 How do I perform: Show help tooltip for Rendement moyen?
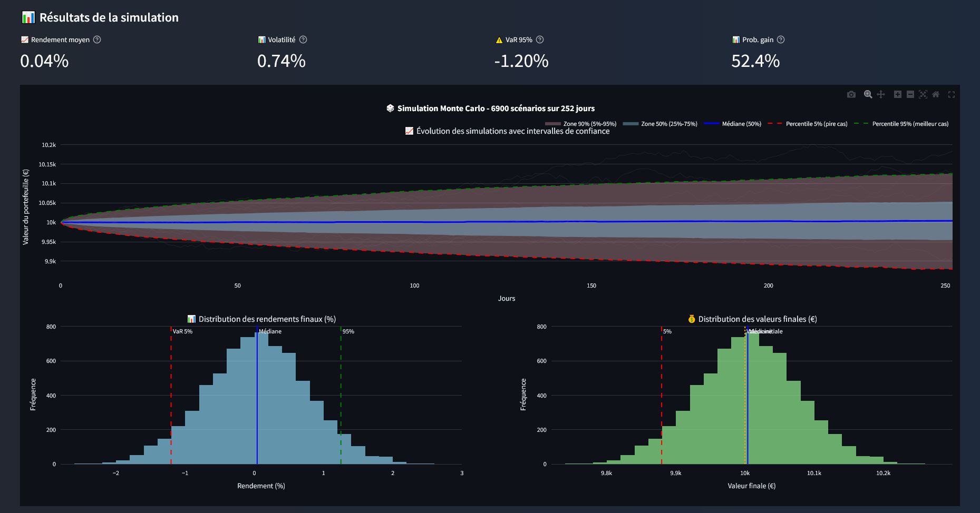[x=97, y=40]
